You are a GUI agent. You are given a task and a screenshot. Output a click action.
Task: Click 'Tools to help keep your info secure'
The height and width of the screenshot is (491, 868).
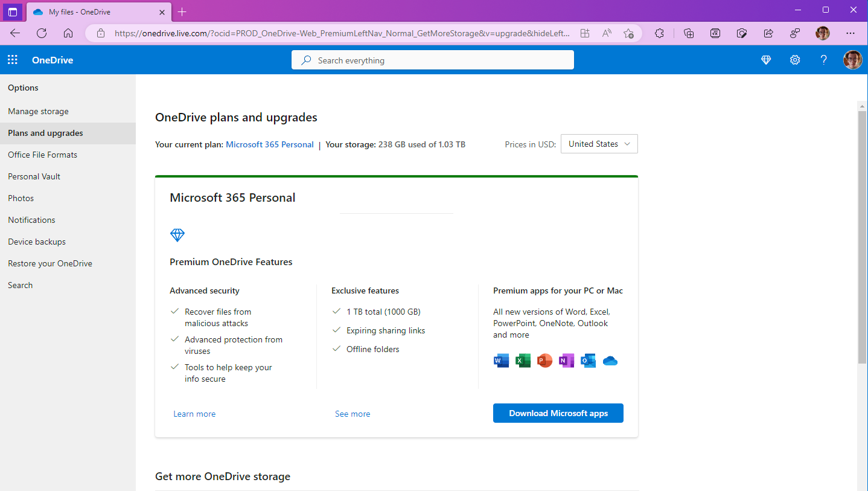[228, 373]
